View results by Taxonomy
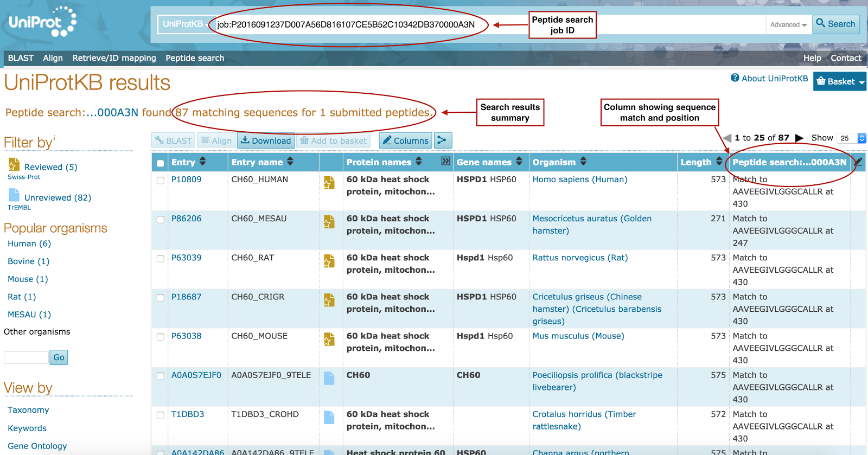 [28, 410]
